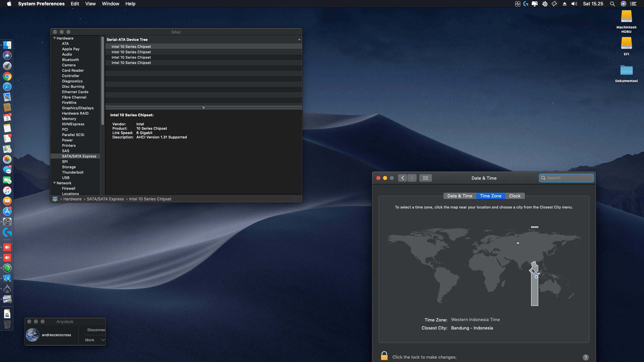Viewport: 644px width, 362px height.
Task: Switch to the Clock tab
Action: [x=515, y=196]
